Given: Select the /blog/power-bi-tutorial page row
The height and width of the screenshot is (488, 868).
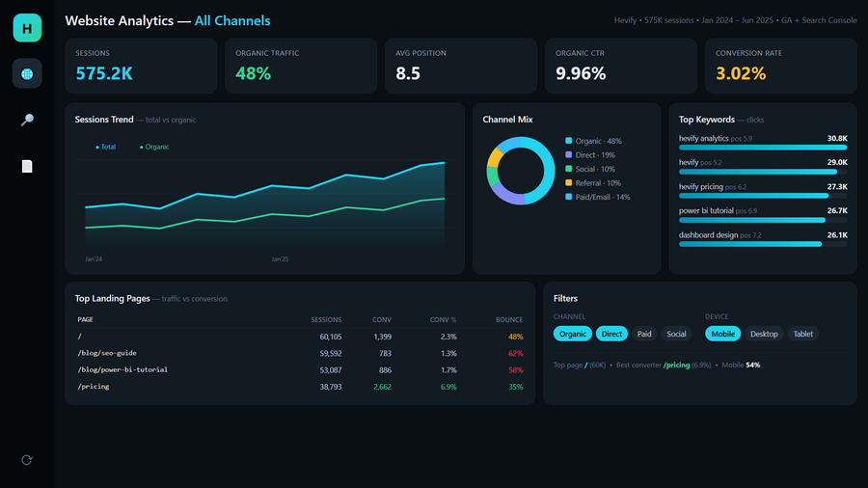Looking at the screenshot, I should point(300,369).
